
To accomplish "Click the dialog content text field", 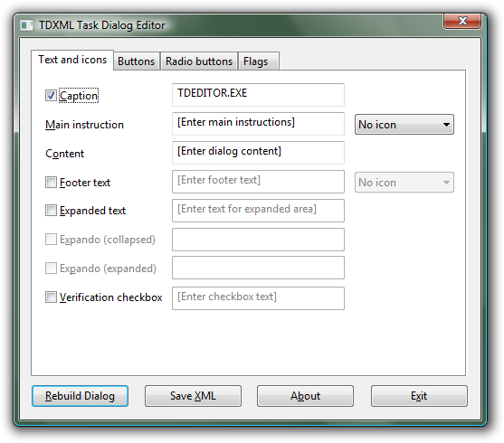I will point(258,153).
